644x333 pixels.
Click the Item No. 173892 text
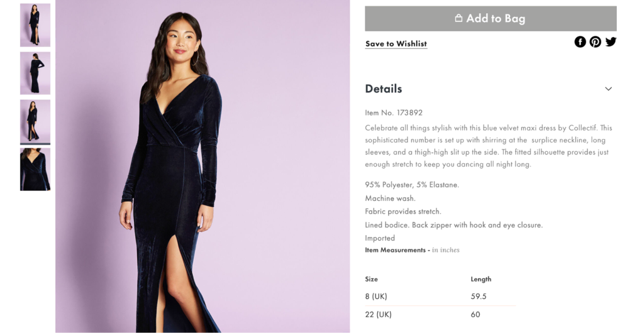point(394,113)
